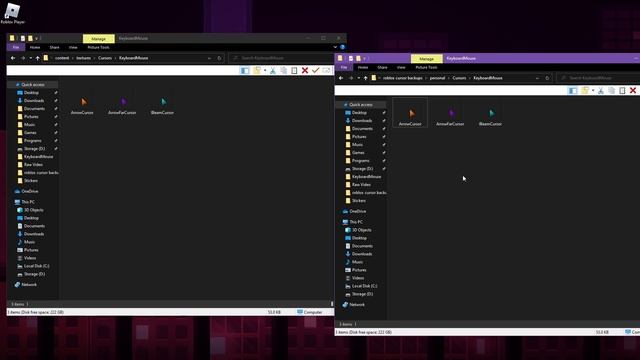Image resolution: width=640 pixels, height=360 pixels.
Task: Click Paste icon in cursor backups window toolbar
Action: click(622, 91)
